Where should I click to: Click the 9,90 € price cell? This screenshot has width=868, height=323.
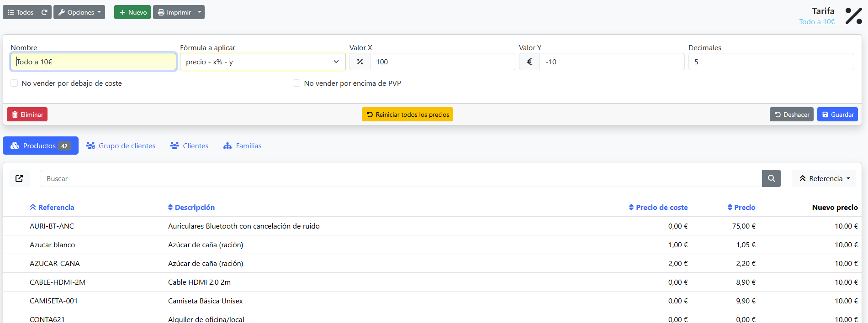[746, 301]
